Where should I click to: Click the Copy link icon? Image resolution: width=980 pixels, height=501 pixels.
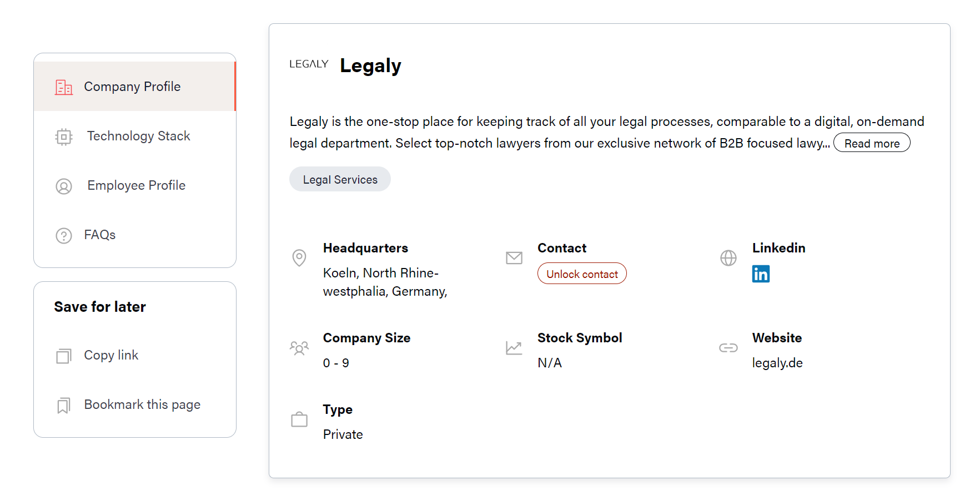64,356
